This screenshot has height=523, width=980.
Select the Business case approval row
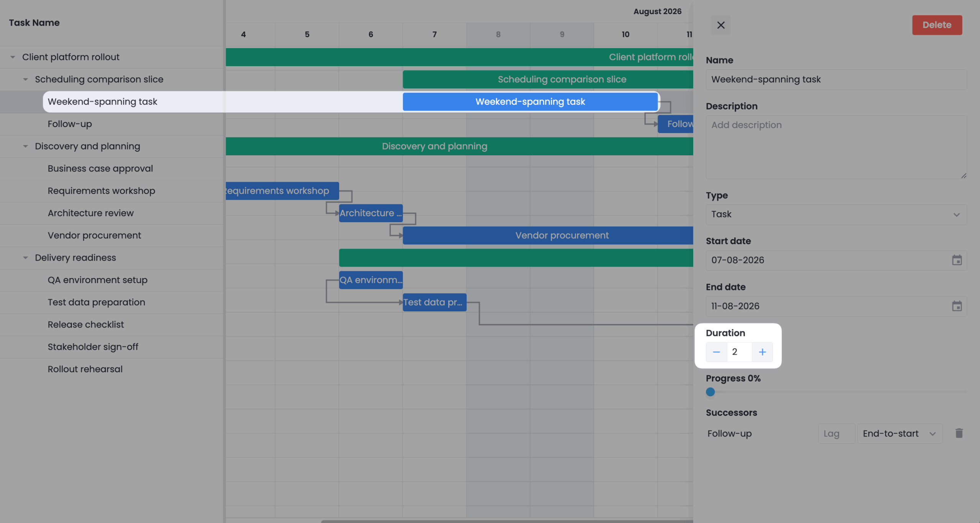pos(112,169)
